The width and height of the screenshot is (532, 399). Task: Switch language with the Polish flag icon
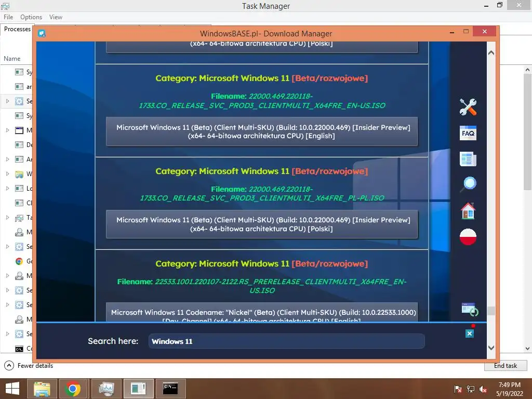(468, 237)
